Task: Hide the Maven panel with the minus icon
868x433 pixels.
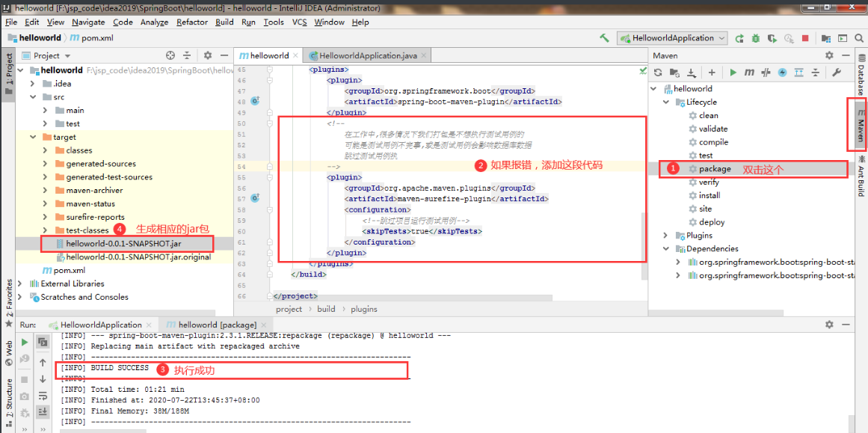Action: 846,55
